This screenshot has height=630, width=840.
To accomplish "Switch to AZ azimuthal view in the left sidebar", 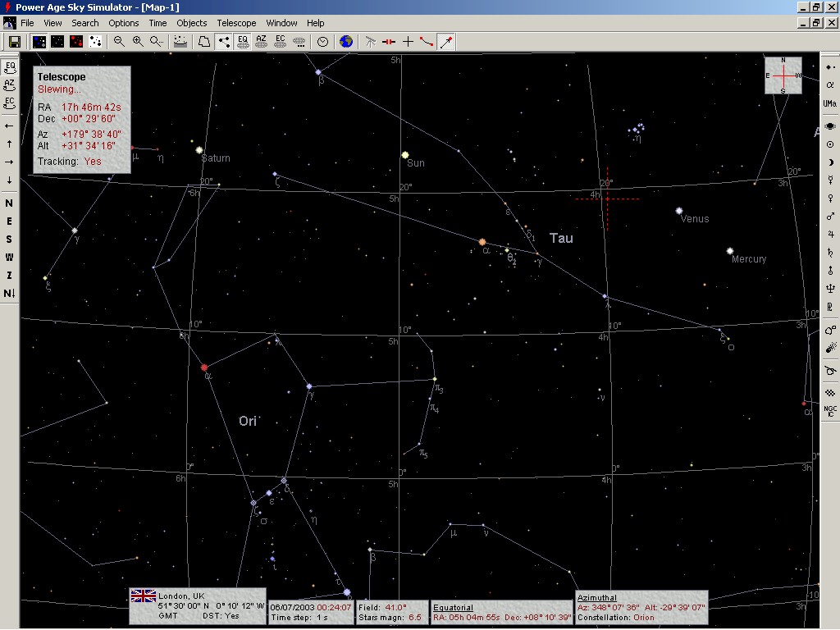I will coord(10,85).
